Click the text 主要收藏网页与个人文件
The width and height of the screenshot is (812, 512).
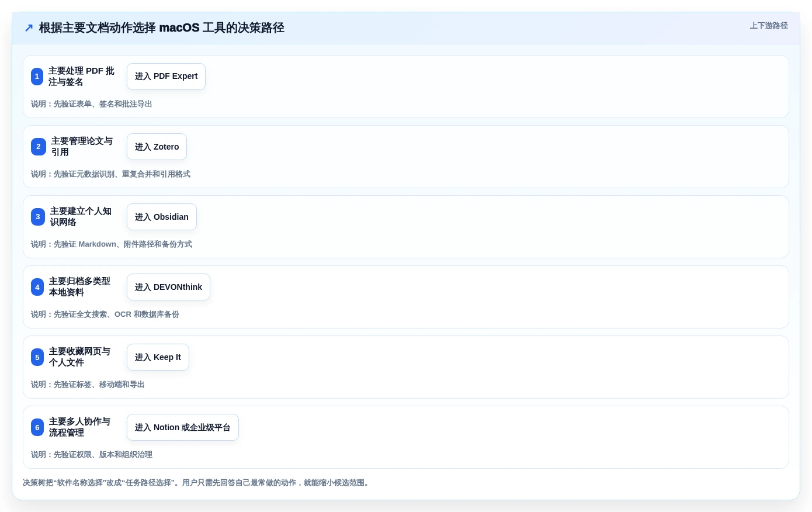point(80,357)
